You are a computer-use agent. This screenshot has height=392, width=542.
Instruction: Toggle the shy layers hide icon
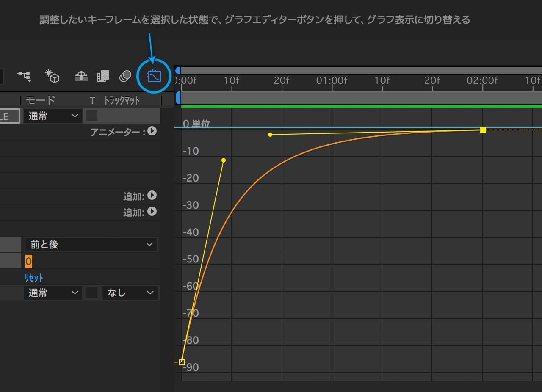[x=81, y=76]
